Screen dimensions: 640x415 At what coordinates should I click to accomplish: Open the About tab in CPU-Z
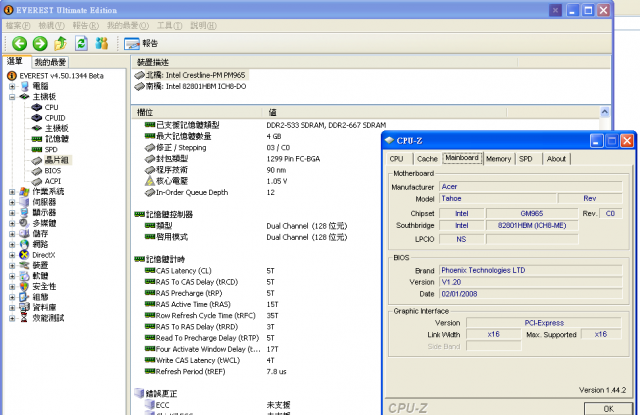[x=556, y=159]
